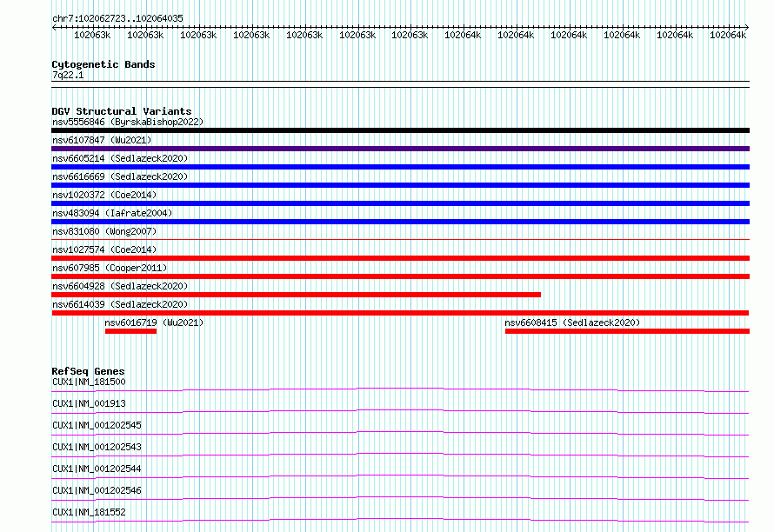Select the 7q22.1 cytogenetic band label
774x532 pixels.
(68, 75)
